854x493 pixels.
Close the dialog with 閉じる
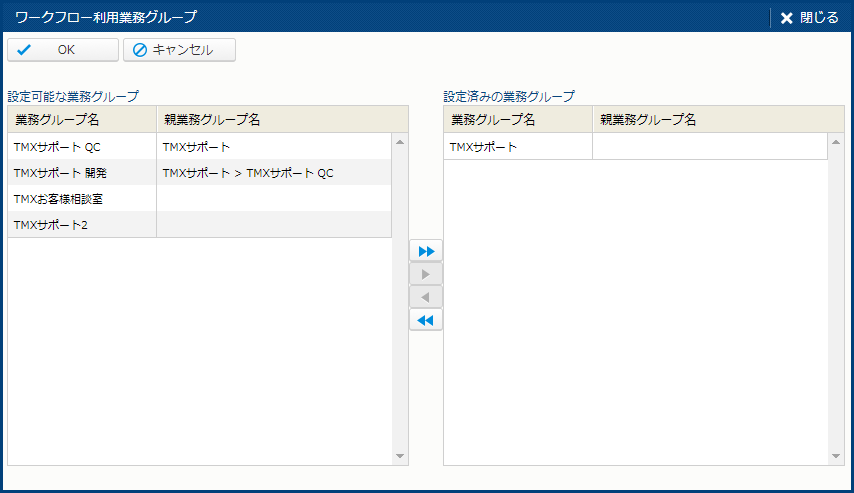pyautogui.click(x=809, y=17)
